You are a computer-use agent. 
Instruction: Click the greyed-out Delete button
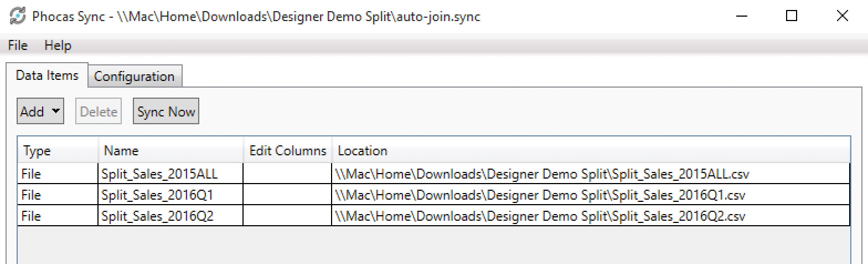[99, 111]
